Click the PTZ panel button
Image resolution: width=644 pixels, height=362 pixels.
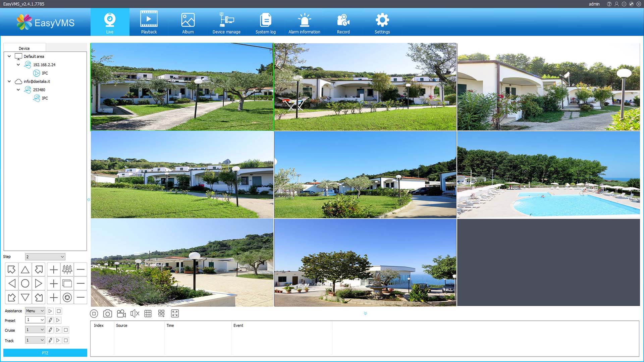45,353
